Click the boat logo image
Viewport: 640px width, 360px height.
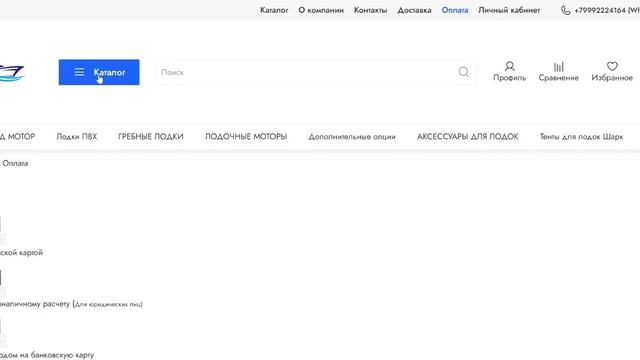tap(12, 73)
